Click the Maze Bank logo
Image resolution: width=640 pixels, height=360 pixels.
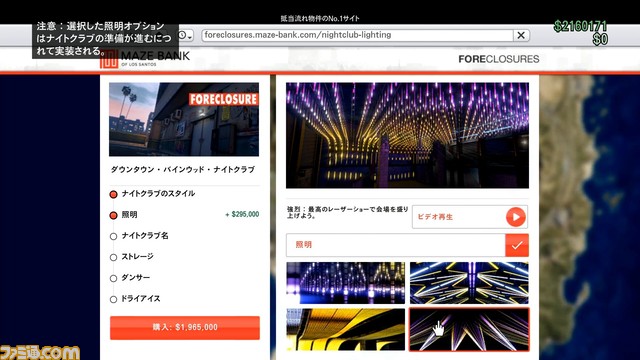(x=145, y=59)
